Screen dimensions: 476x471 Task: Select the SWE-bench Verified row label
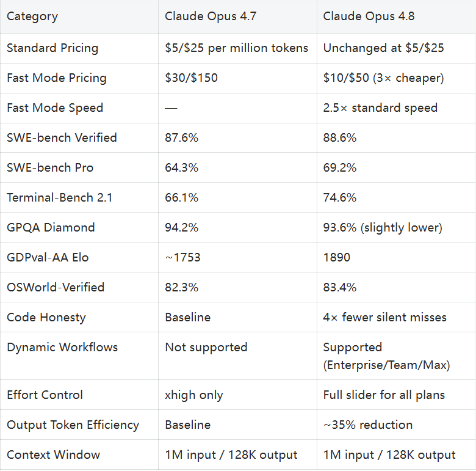tap(62, 137)
